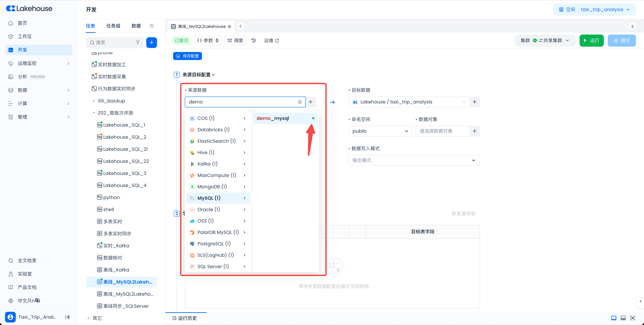Choose the demo_mysql data source

tap(285, 118)
